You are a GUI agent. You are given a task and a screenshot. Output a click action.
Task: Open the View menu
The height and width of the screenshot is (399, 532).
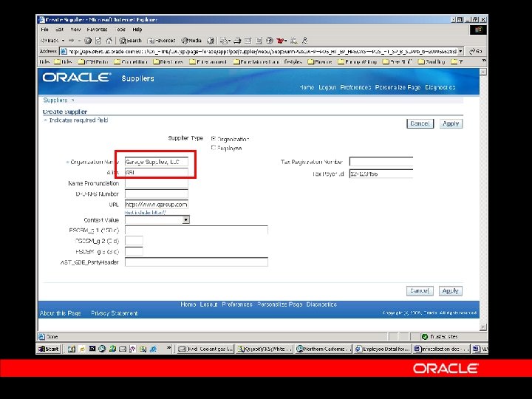tap(75, 30)
